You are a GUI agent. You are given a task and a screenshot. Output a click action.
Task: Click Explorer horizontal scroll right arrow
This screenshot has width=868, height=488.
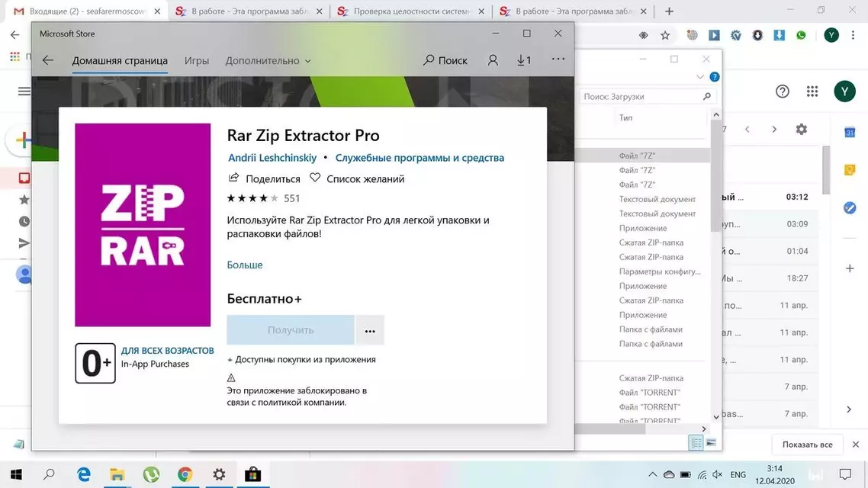pos(704,429)
